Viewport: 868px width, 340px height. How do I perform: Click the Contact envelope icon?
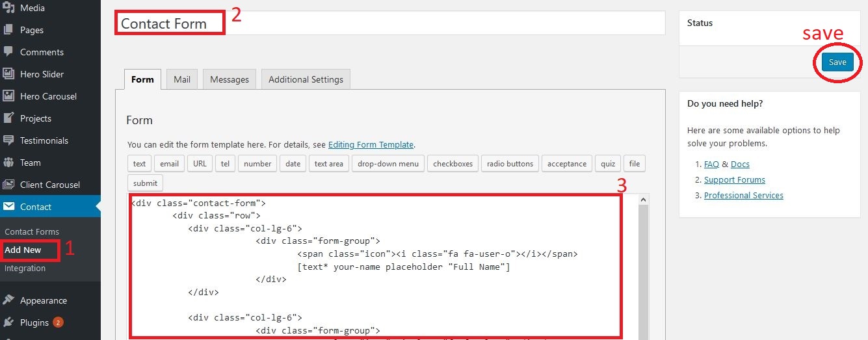coord(9,207)
